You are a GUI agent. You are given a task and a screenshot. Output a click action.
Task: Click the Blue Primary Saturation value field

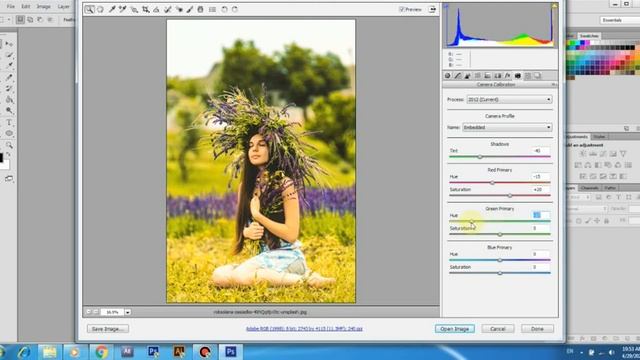pos(541,267)
